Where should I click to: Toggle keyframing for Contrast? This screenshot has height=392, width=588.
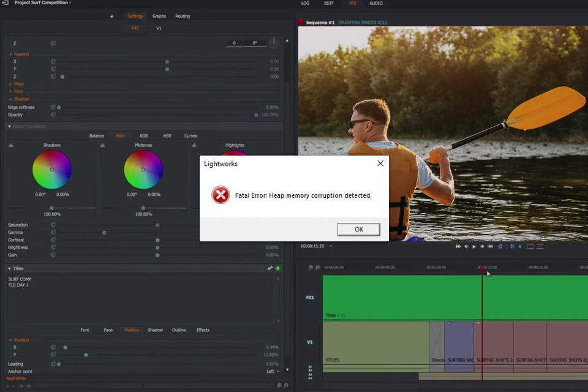(x=53, y=239)
